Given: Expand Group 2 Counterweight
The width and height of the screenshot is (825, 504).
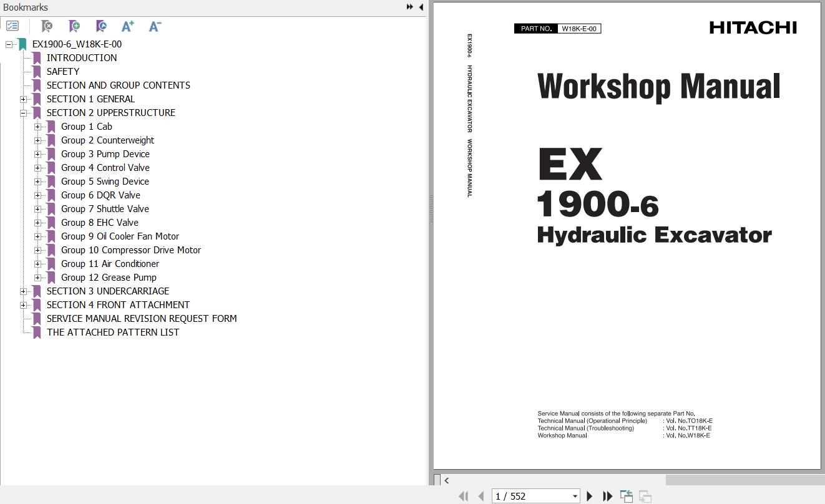Looking at the screenshot, I should click(37, 140).
